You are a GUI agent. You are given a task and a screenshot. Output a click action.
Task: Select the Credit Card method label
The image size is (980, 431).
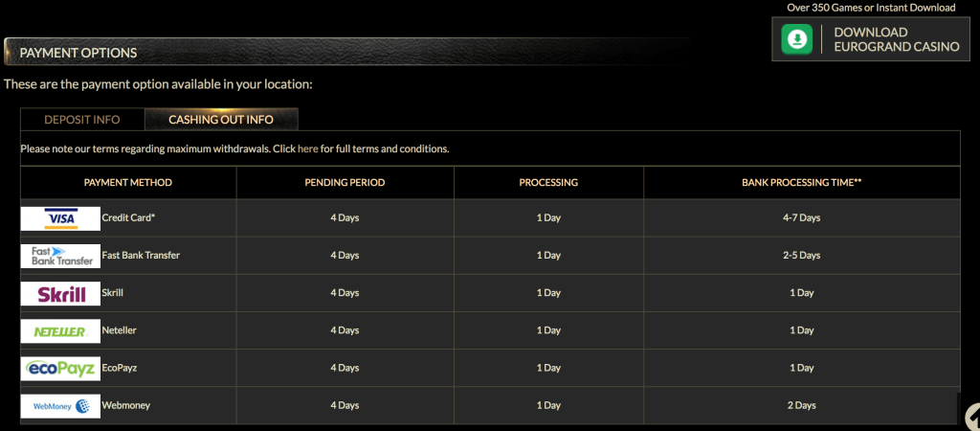128,218
